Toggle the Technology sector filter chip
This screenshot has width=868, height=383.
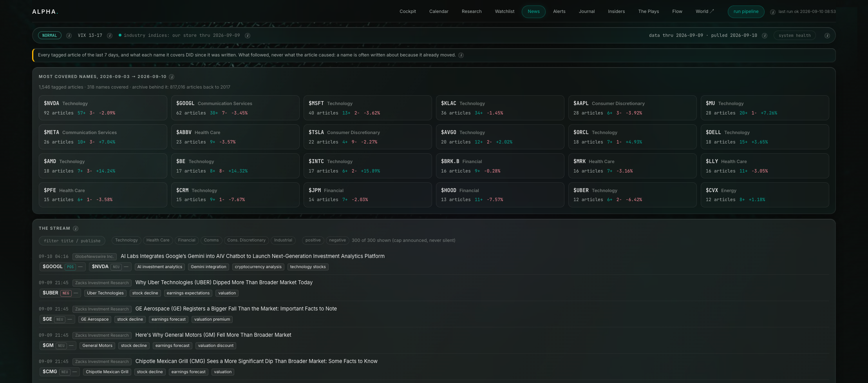126,240
